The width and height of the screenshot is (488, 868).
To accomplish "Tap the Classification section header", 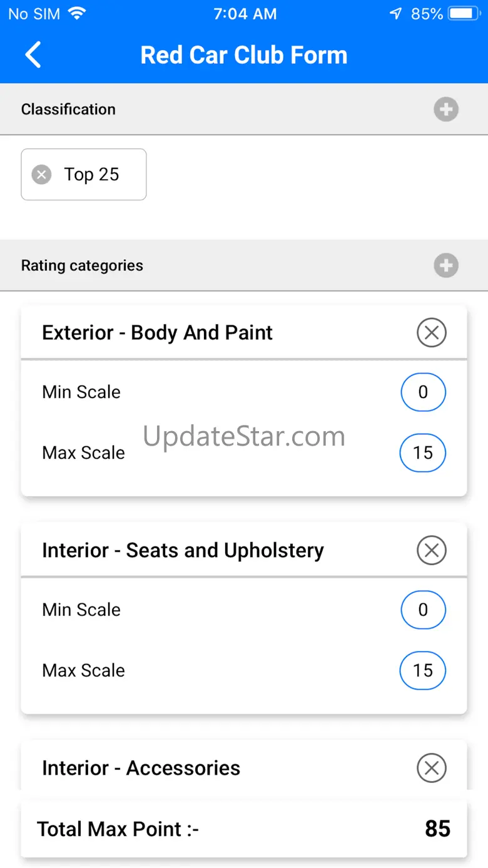I will (x=69, y=110).
